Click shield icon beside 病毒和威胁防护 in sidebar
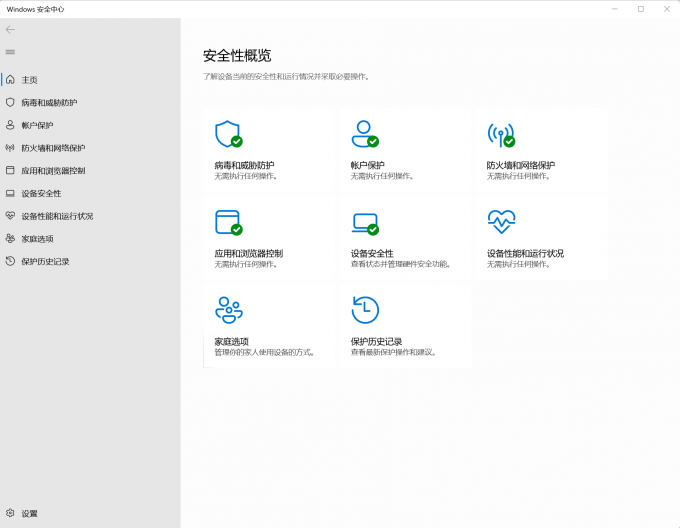The width and height of the screenshot is (680, 528). pyautogui.click(x=10, y=102)
